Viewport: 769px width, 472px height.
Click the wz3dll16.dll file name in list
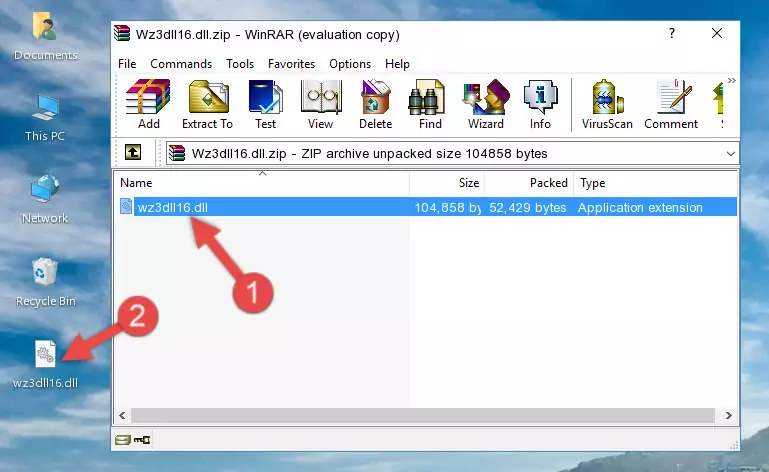tap(173, 208)
